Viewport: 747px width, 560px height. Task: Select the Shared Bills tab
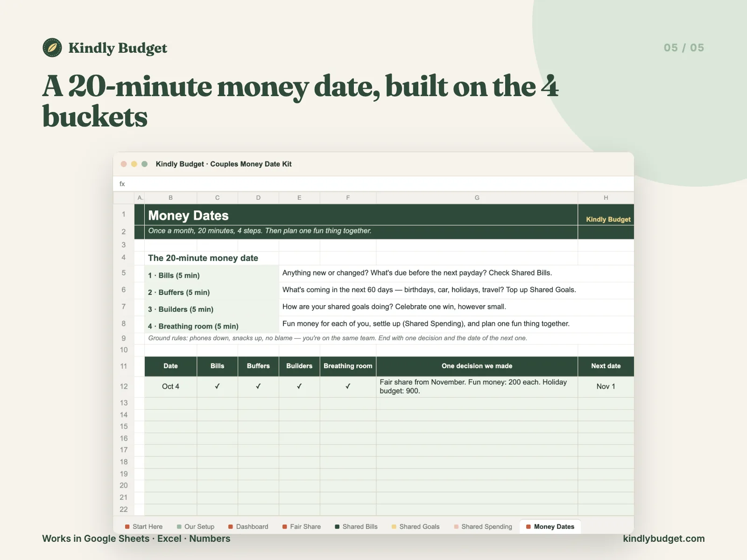[356, 526]
